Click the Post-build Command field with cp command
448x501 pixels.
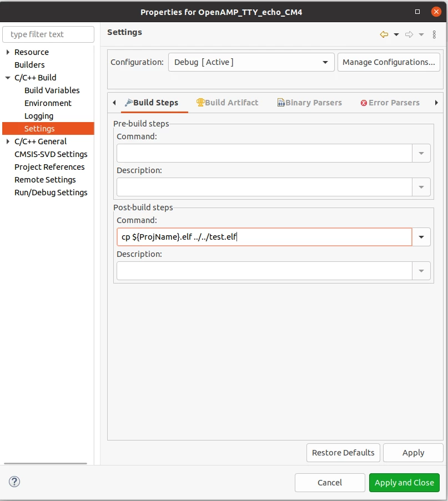(264, 237)
